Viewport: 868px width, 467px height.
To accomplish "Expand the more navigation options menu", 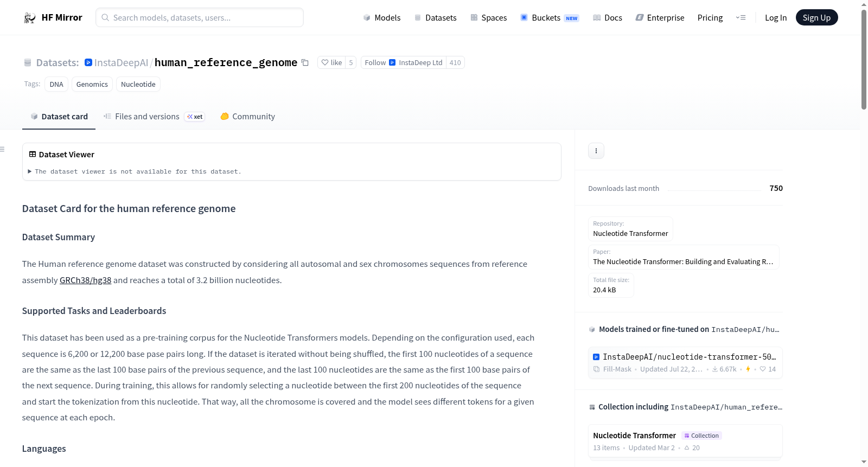I will (x=741, y=18).
